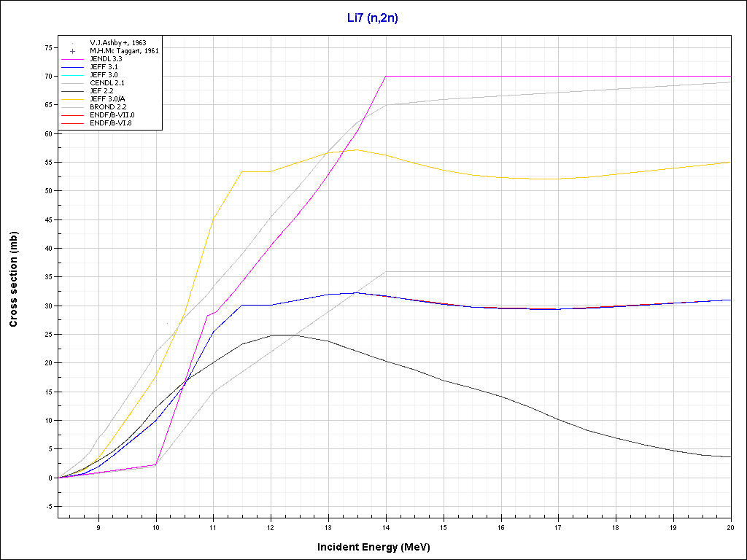Click the -5 tick label on y-axis

point(48,507)
